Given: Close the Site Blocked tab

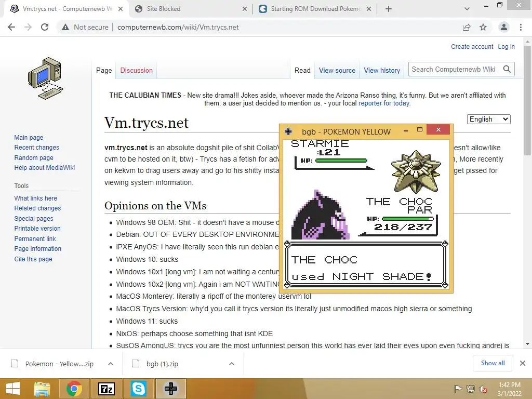Looking at the screenshot, I should [x=245, y=9].
